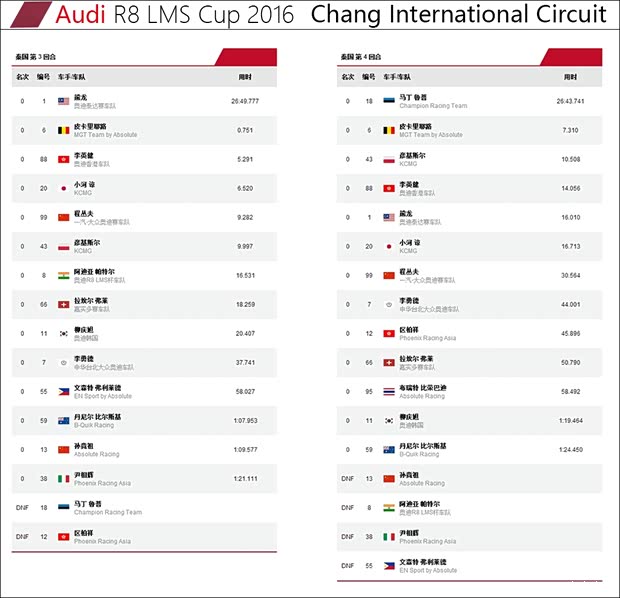
Task: Click the 用时 column header in 第3回合 table
Action: [x=245, y=76]
